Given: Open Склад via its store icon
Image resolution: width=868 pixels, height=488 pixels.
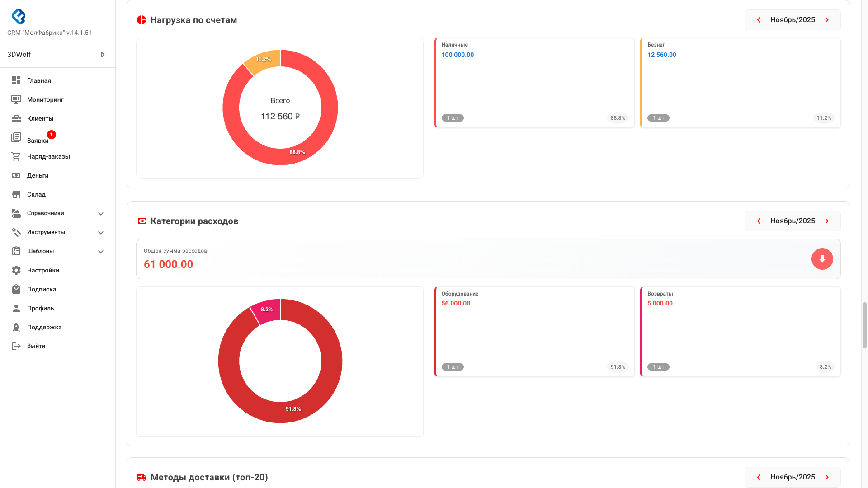Looking at the screenshot, I should tap(16, 194).
